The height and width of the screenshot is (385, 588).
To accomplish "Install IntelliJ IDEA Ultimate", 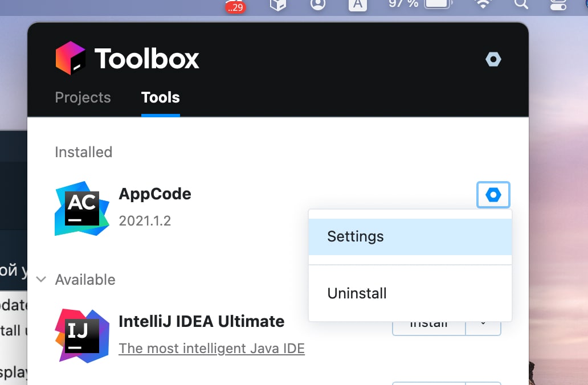I will click(x=428, y=325).
